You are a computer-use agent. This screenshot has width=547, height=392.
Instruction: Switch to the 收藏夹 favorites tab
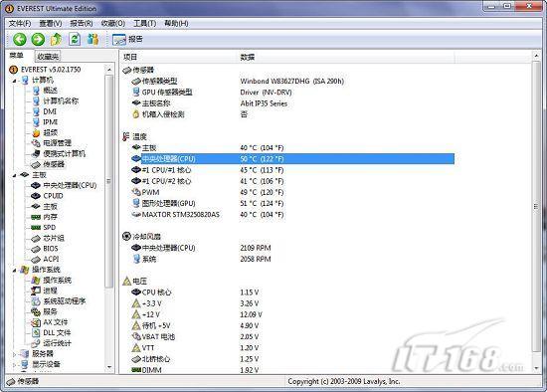point(48,56)
